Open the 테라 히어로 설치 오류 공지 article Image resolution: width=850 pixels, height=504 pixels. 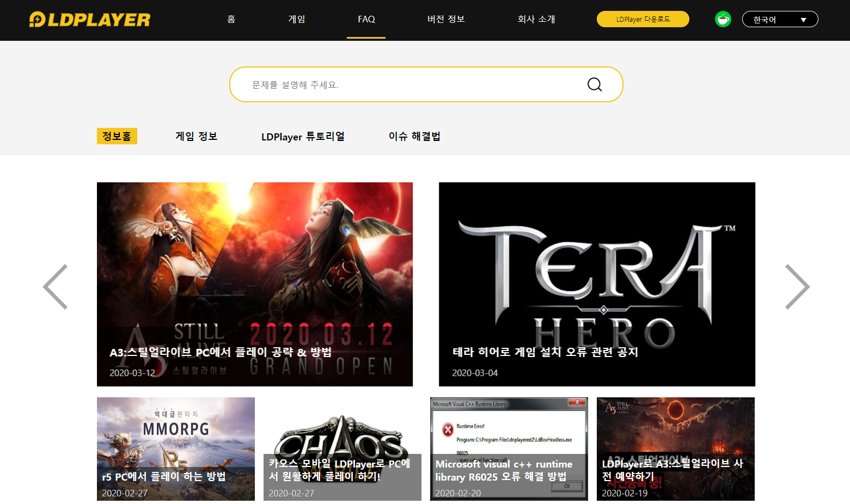pyautogui.click(x=597, y=284)
